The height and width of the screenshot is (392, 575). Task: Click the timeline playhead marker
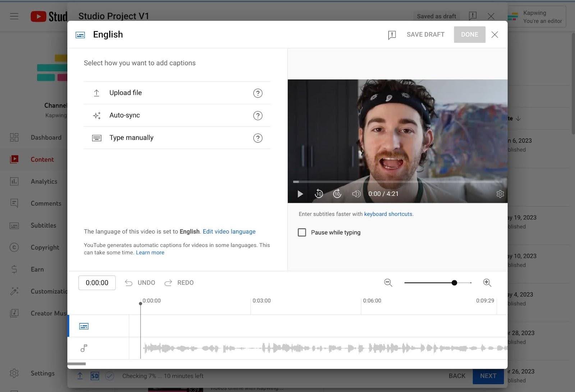pyautogui.click(x=141, y=304)
